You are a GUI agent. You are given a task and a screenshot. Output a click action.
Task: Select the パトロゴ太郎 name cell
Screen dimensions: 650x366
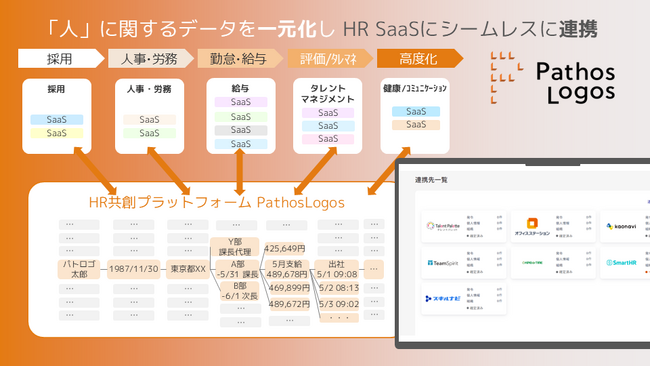[x=79, y=269]
